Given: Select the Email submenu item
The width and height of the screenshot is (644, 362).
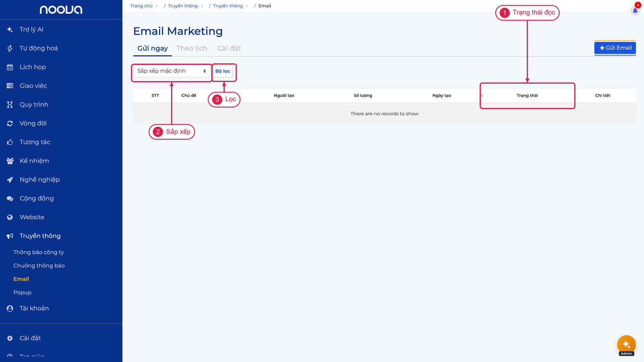Looking at the screenshot, I should click(21, 279).
